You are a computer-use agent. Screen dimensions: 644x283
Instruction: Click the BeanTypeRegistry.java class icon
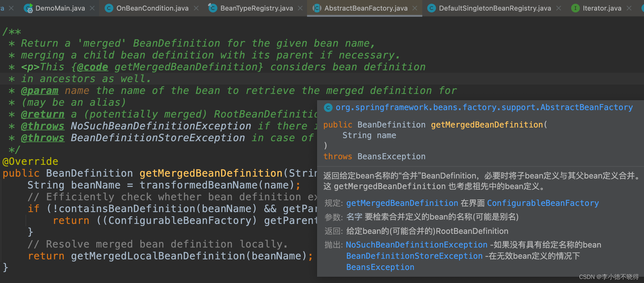click(x=213, y=8)
